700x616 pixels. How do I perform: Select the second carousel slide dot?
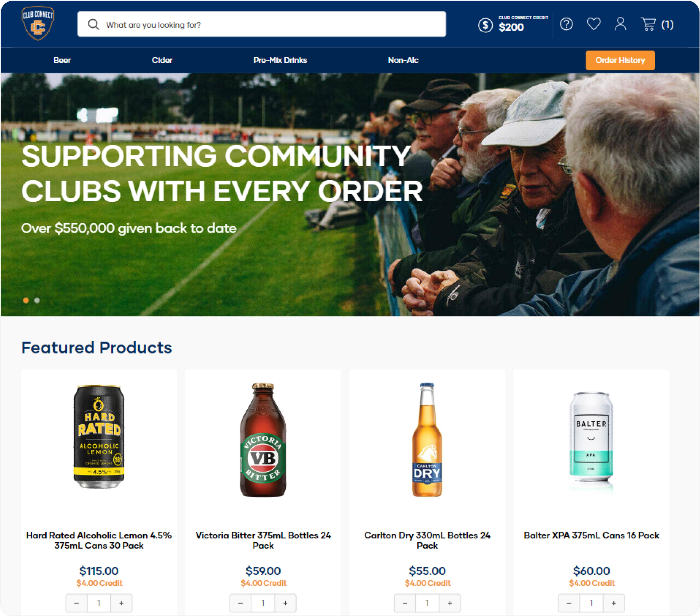click(x=37, y=301)
